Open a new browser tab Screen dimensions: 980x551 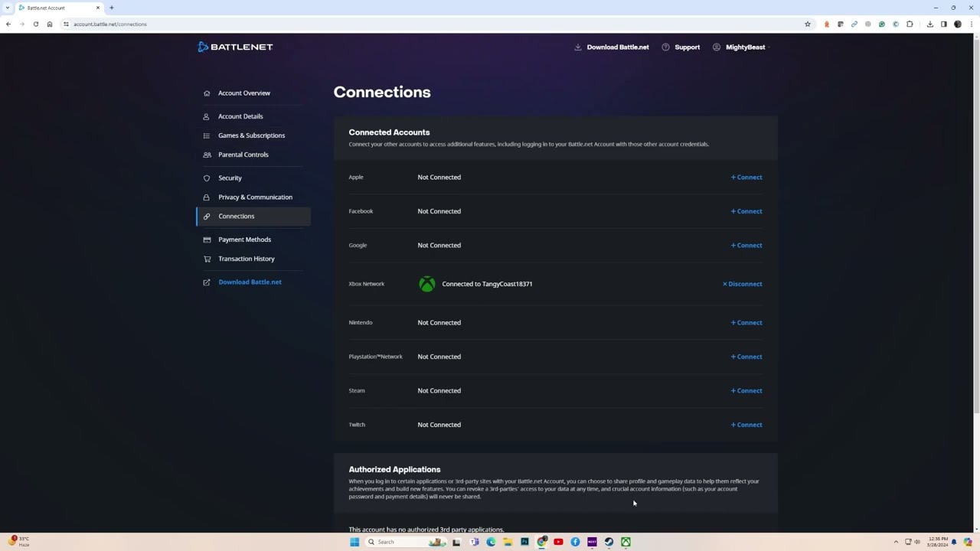[112, 8]
